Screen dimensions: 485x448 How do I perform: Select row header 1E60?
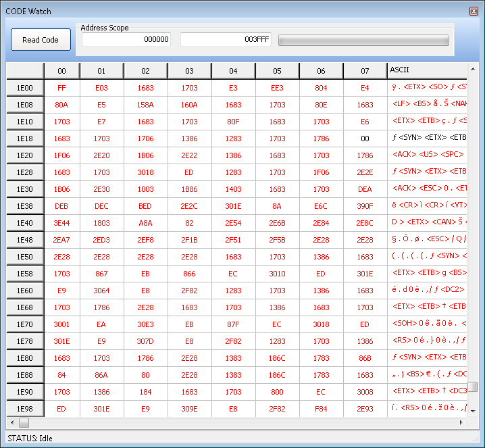click(25, 291)
